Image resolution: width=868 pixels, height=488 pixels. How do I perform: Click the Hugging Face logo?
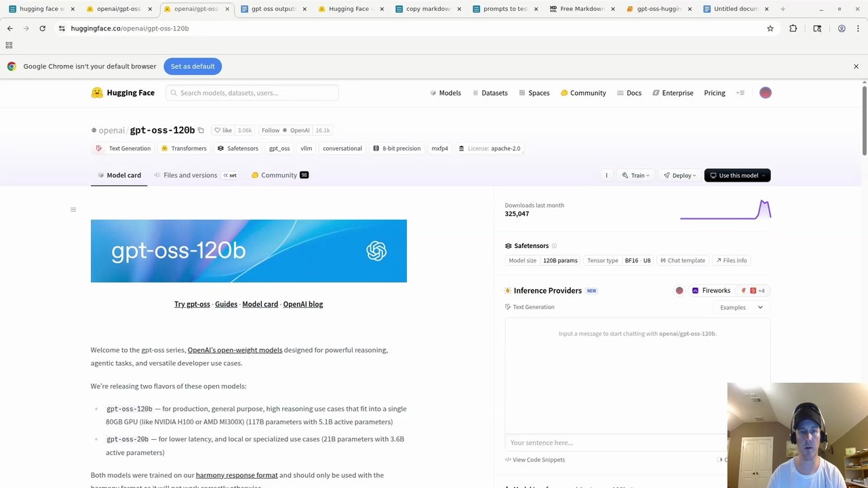pyautogui.click(x=123, y=93)
